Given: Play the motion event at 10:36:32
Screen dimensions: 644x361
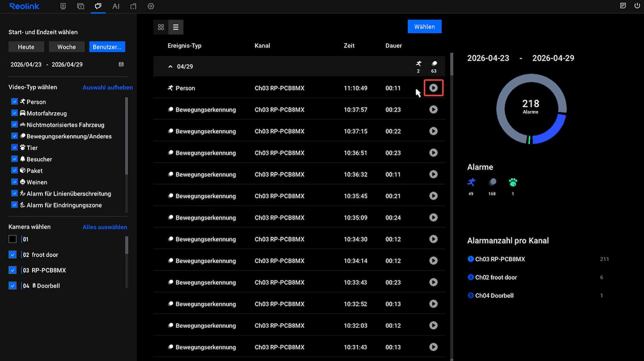Looking at the screenshot, I should pos(434,174).
